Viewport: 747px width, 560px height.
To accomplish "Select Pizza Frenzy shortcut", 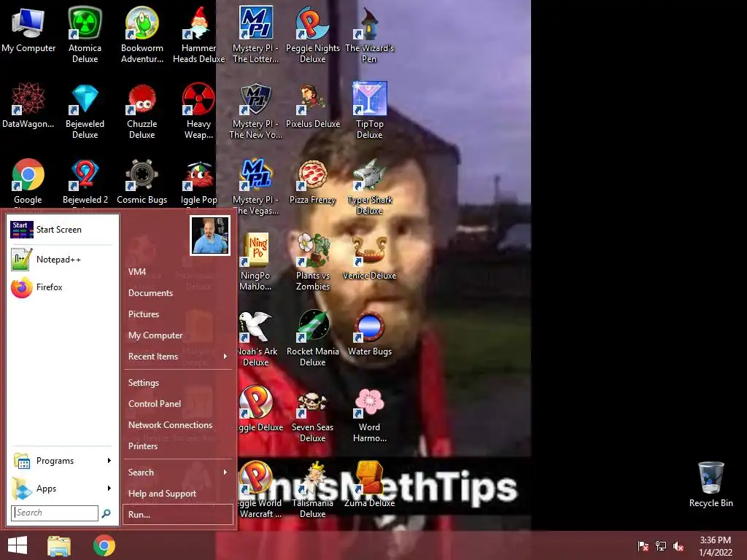I will pos(312,182).
